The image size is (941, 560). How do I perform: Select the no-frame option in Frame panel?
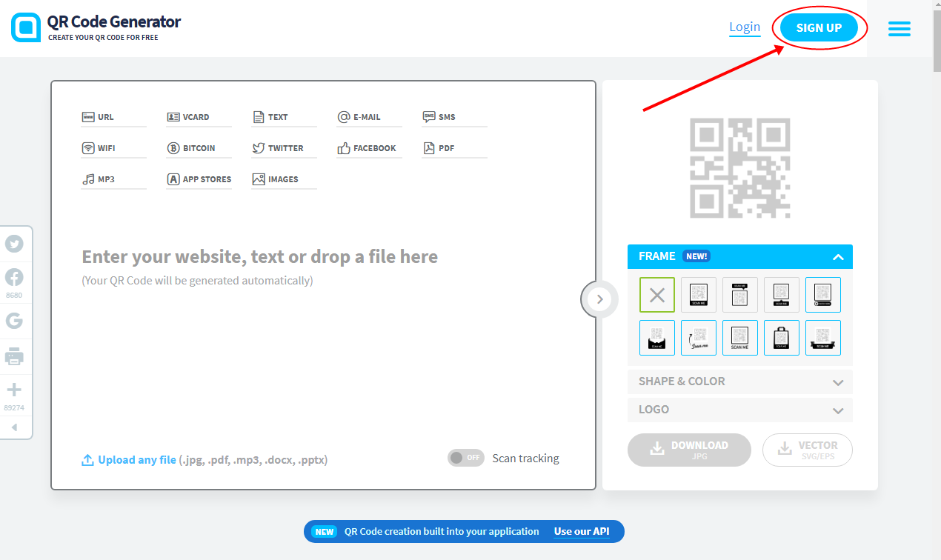click(x=656, y=294)
